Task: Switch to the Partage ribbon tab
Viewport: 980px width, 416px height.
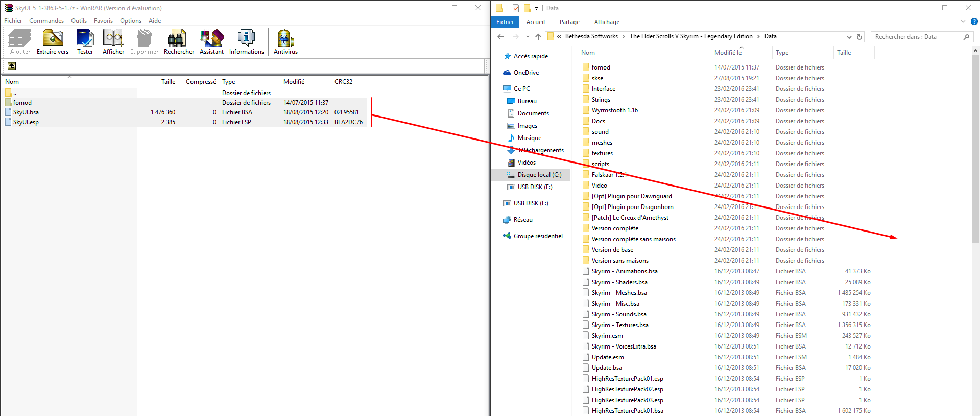Action: click(569, 22)
